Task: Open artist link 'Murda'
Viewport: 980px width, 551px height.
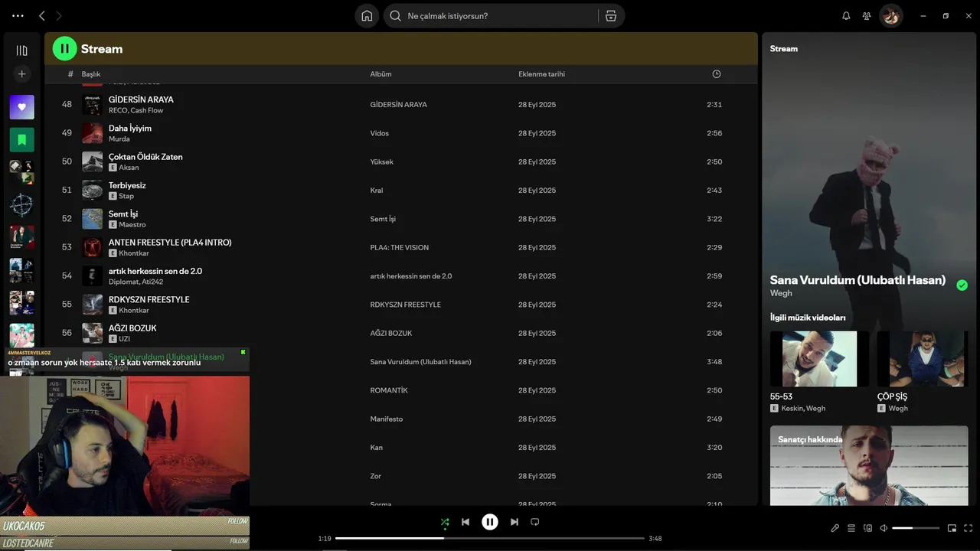Action: 119,139
